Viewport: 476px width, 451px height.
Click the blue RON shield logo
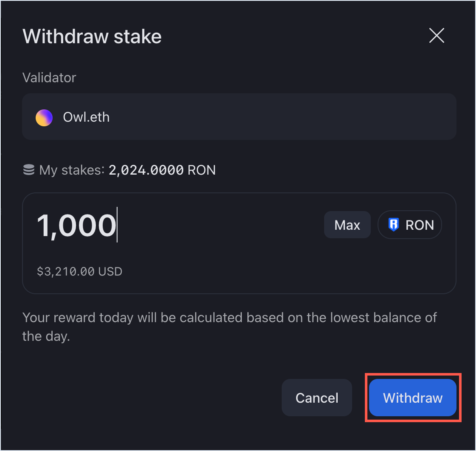pyautogui.click(x=394, y=225)
